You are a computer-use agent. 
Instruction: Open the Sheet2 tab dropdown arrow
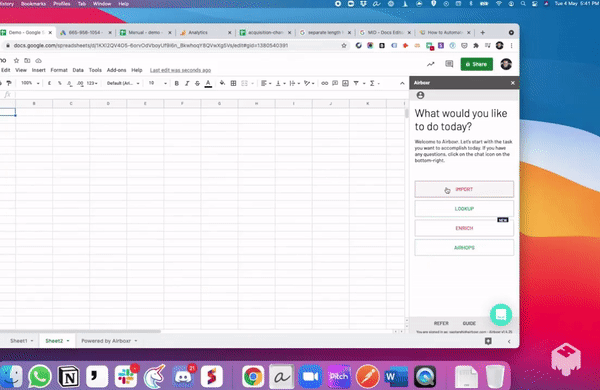[68, 341]
